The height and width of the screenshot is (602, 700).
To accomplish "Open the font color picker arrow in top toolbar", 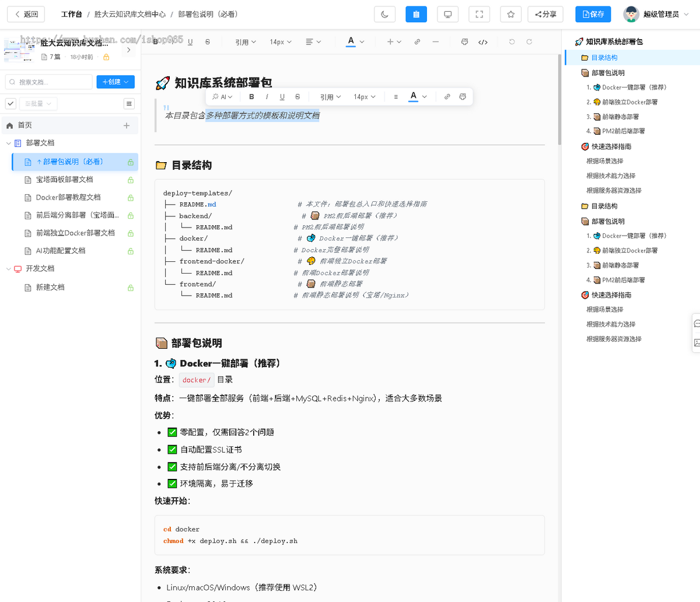I will [362, 42].
